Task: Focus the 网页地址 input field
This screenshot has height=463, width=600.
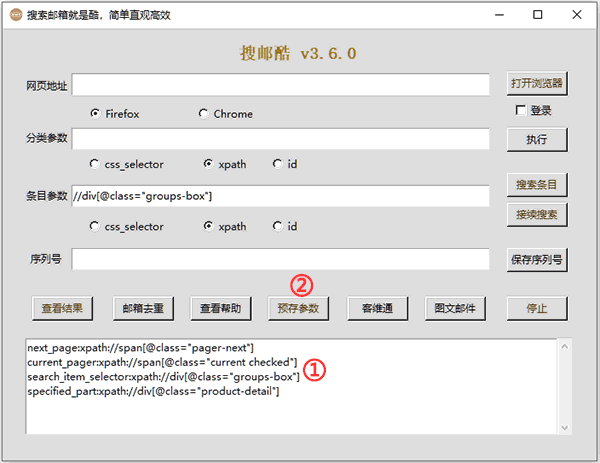Action: (x=280, y=85)
